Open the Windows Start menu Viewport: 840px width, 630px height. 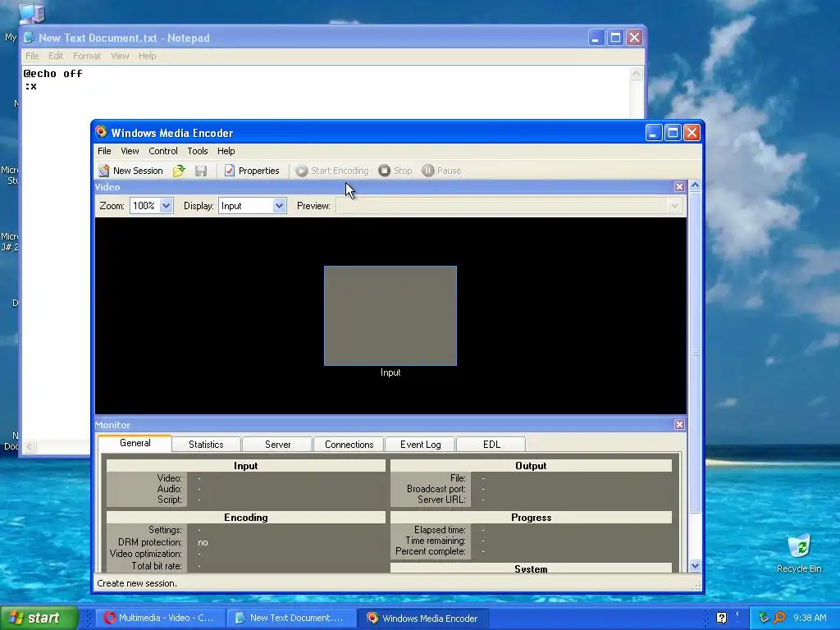39,618
